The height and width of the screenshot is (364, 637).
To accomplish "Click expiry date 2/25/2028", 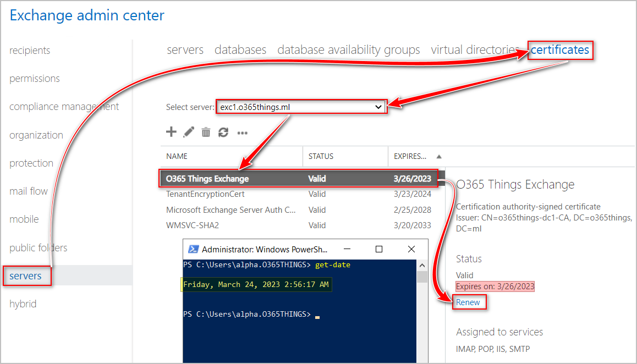I will [413, 210].
